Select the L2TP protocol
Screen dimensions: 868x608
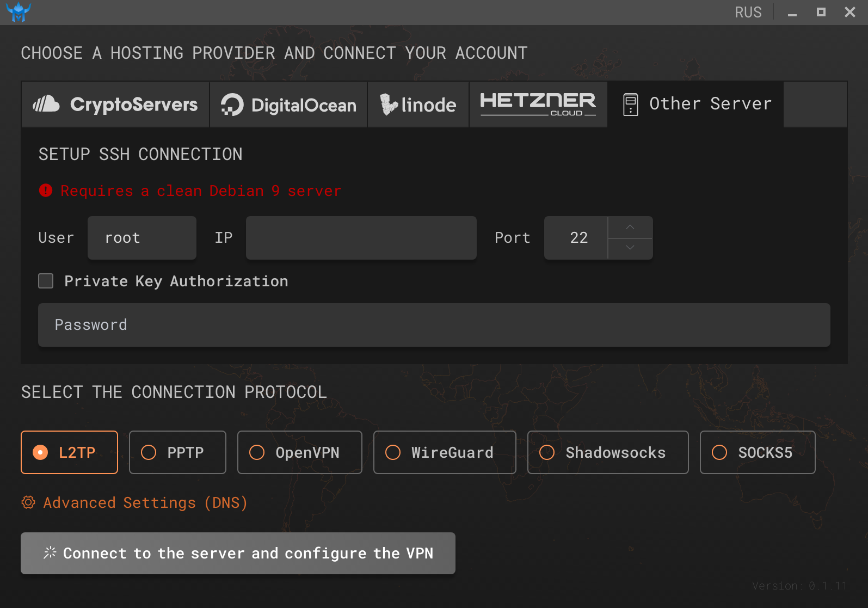[69, 452]
